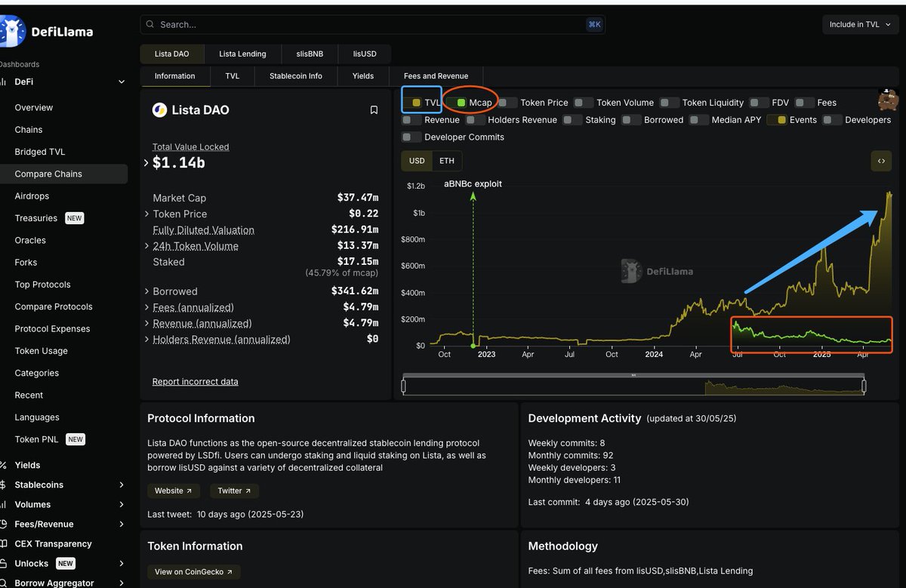Image resolution: width=906 pixels, height=588 pixels.
Task: Click the Lista DAO logo icon
Action: pos(159,110)
